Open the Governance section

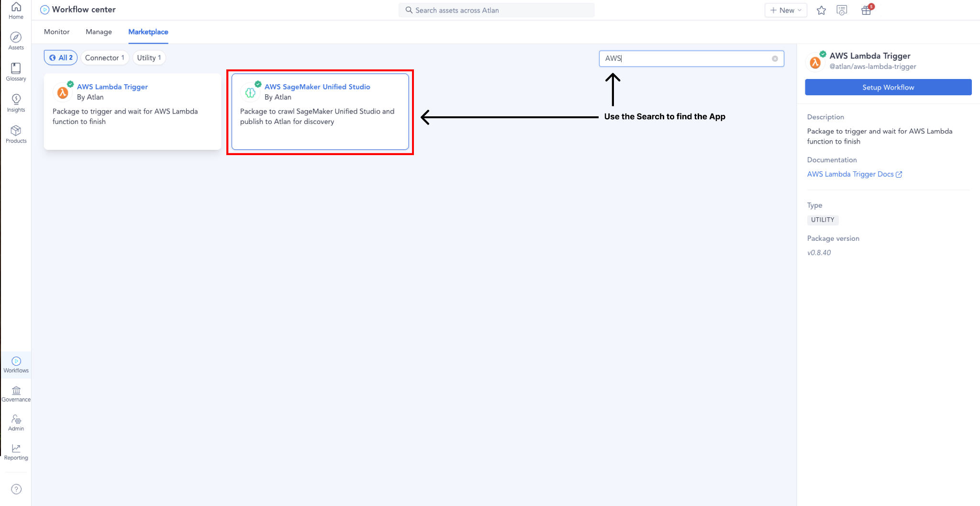point(16,394)
